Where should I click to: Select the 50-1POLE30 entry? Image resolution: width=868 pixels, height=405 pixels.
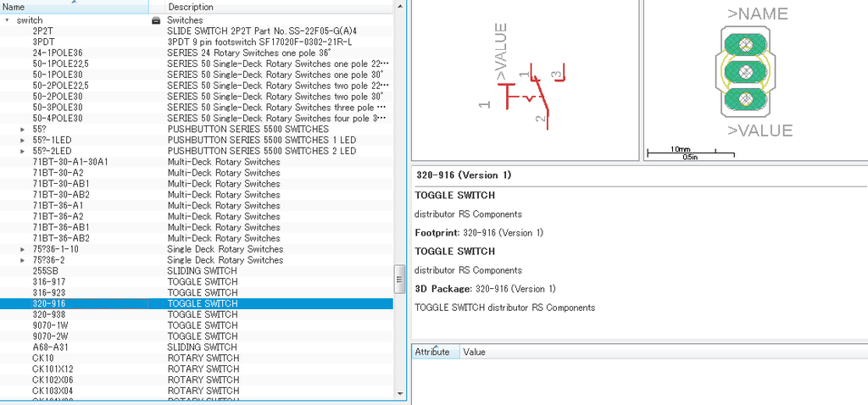[197, 75]
